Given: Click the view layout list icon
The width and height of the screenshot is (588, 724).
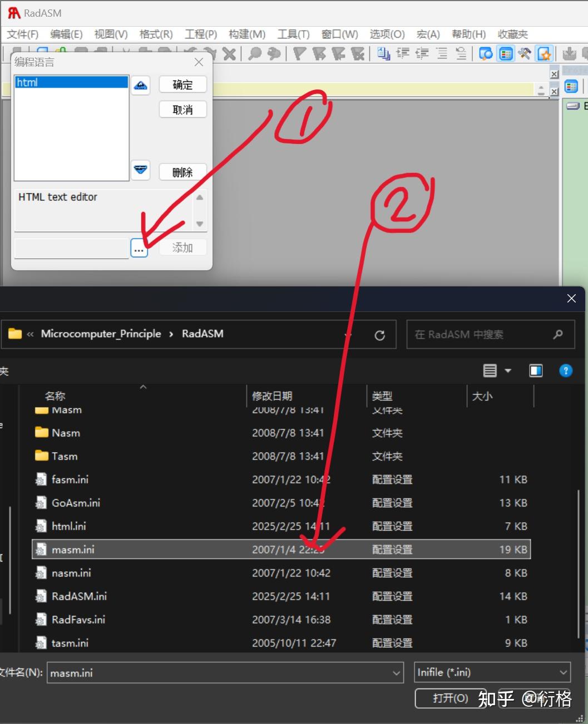Looking at the screenshot, I should point(490,370).
